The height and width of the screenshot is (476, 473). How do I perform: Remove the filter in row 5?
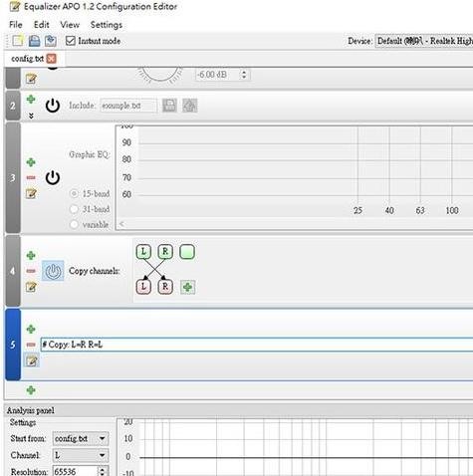point(31,345)
